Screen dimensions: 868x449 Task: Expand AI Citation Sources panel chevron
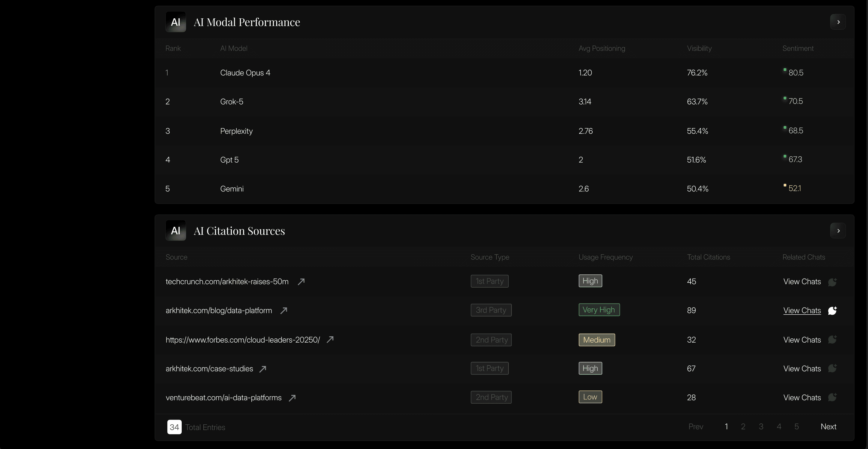(838, 231)
